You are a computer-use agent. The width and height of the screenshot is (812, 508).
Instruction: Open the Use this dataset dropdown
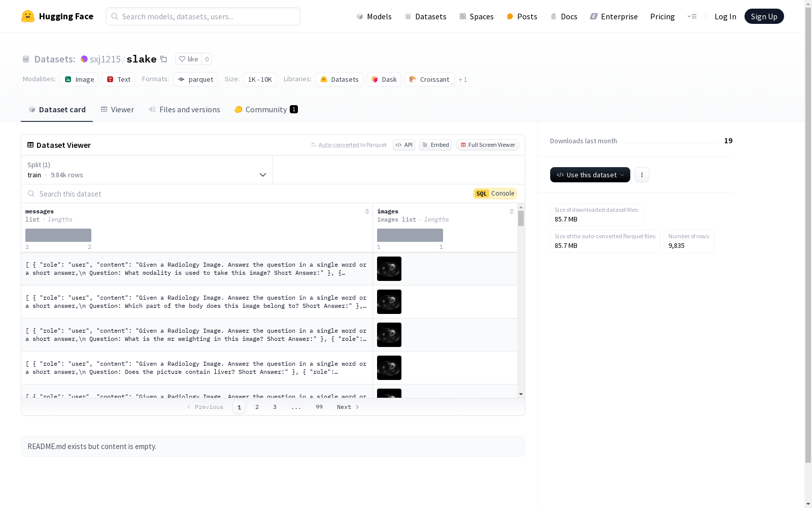coord(590,175)
